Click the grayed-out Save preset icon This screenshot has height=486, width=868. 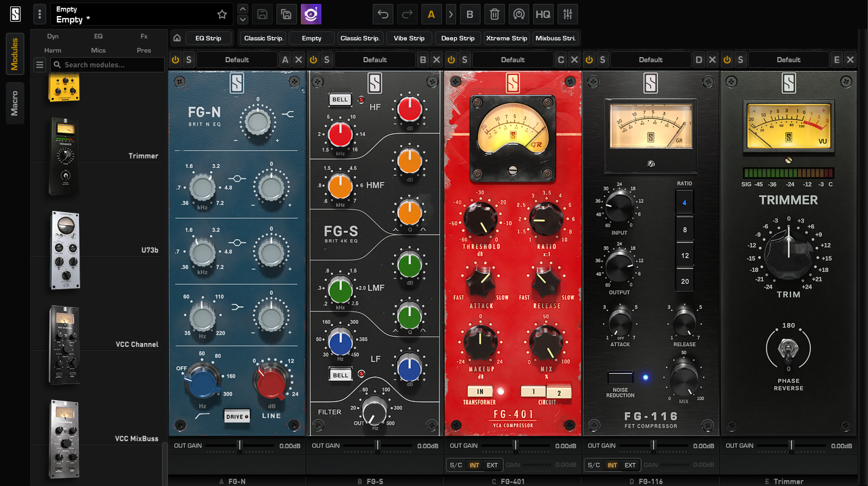click(x=262, y=14)
